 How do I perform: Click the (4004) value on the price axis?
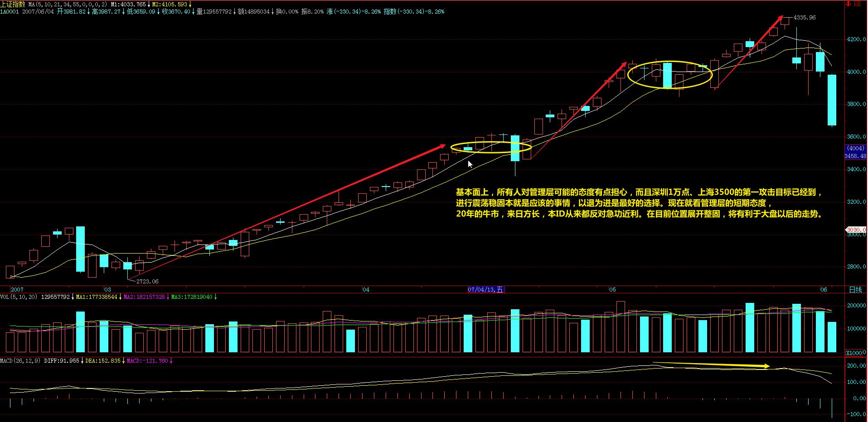coord(855,149)
